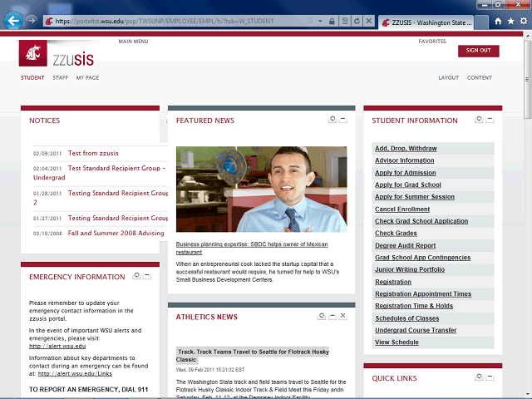
Task: Open the Schedules of Classes link
Action: (x=407, y=318)
